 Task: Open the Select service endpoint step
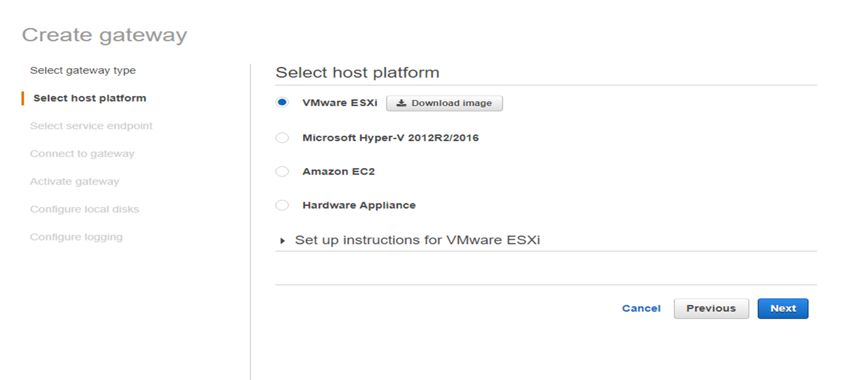(x=91, y=125)
